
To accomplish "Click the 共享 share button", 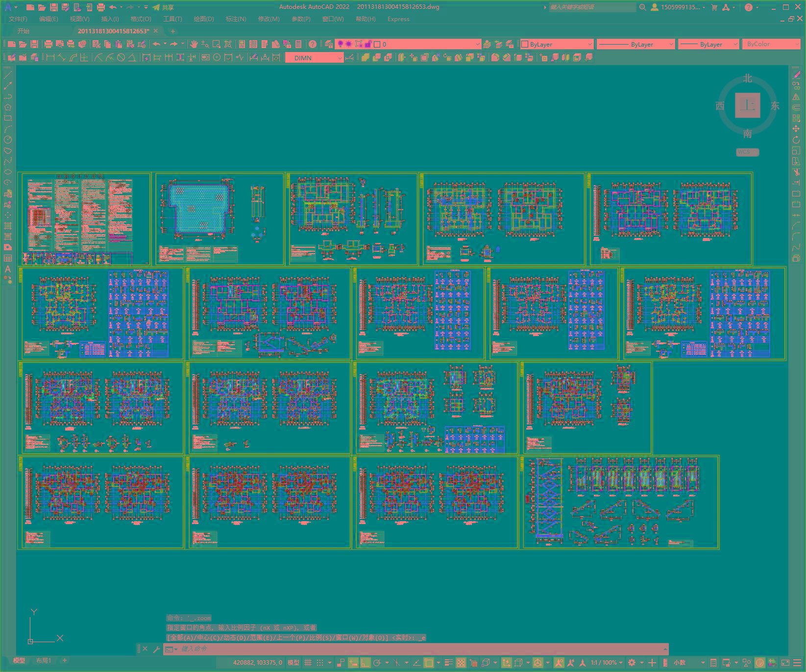I will tap(163, 7).
